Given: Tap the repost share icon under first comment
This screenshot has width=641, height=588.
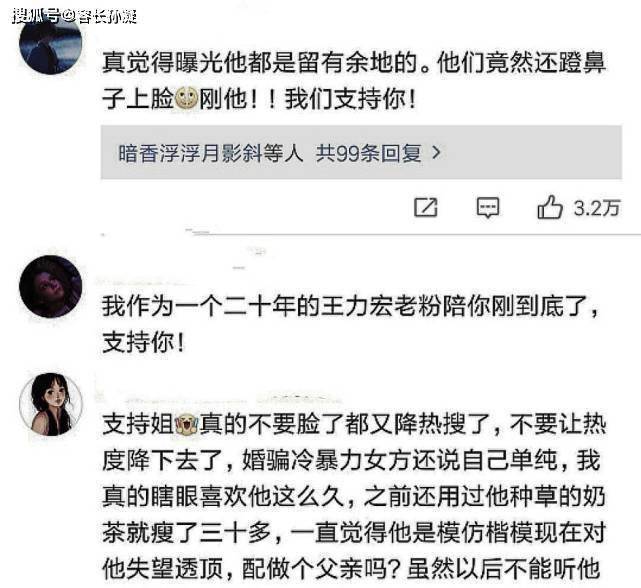Looking at the screenshot, I should 426,207.
